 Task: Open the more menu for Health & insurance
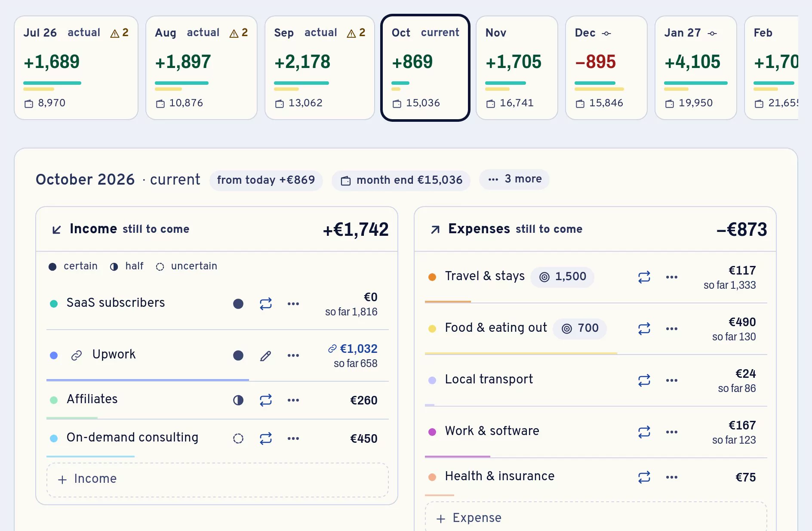[672, 477]
